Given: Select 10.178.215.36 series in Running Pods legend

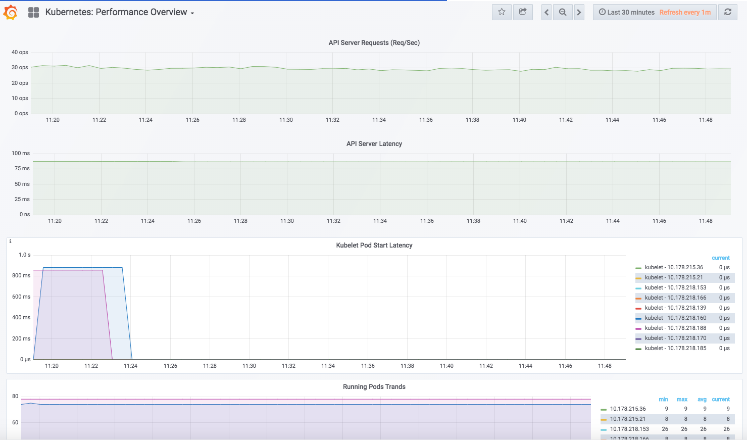Looking at the screenshot, I should 627,409.
